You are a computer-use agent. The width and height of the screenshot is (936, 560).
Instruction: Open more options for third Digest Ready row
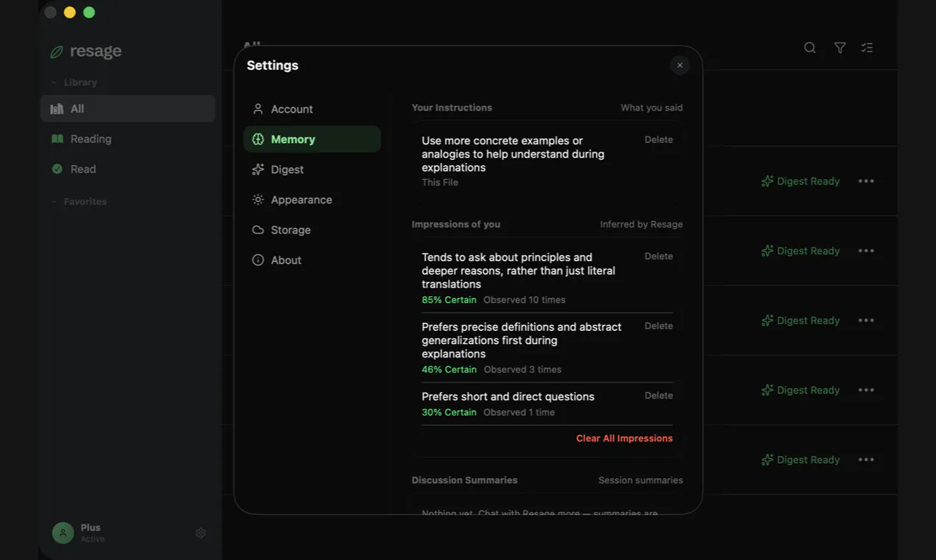point(866,321)
